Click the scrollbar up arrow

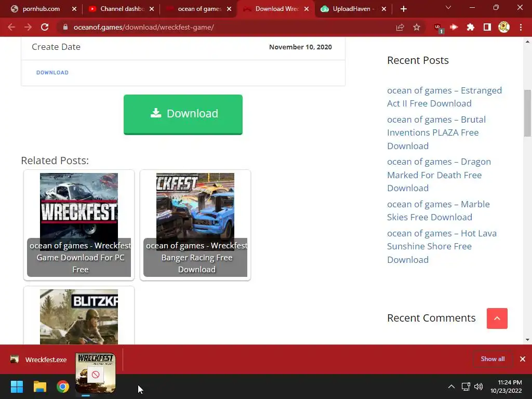click(527, 42)
